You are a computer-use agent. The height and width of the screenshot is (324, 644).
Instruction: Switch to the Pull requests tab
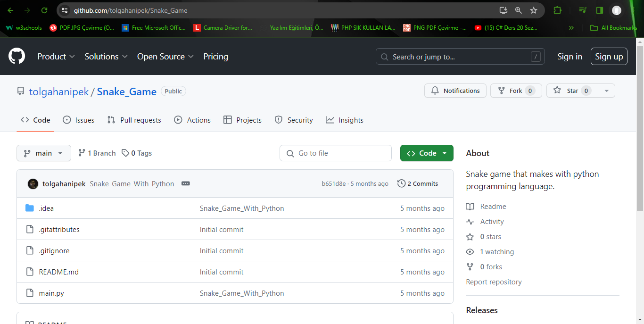134,120
